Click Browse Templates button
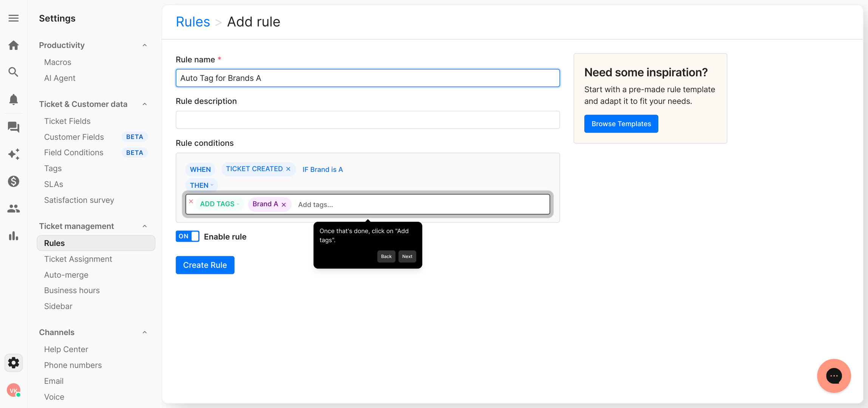868x408 pixels. click(621, 124)
